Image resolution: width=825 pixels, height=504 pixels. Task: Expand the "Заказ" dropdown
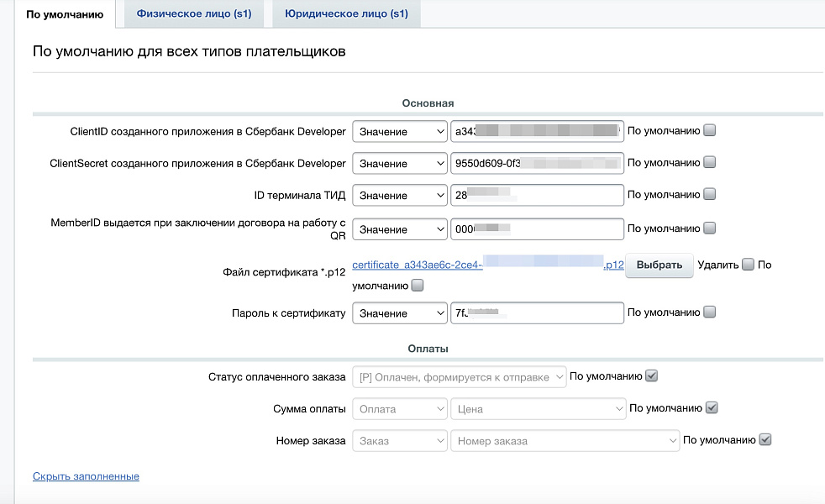(400, 438)
